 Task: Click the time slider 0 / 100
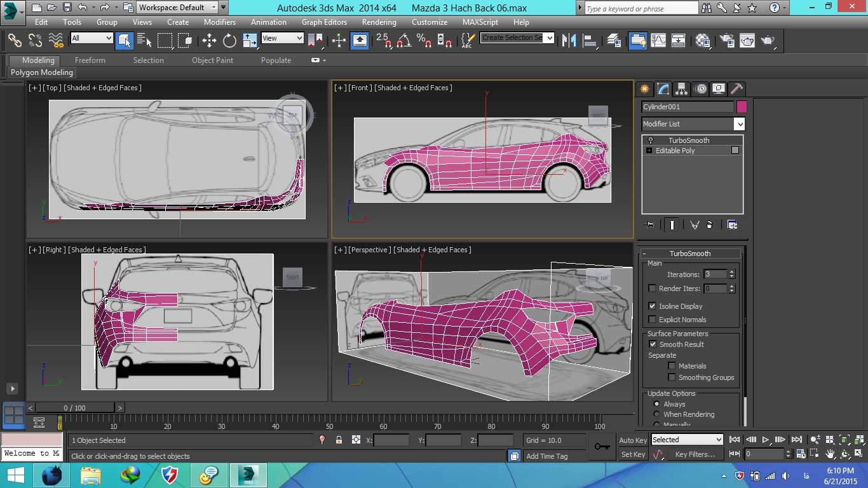coord(75,408)
